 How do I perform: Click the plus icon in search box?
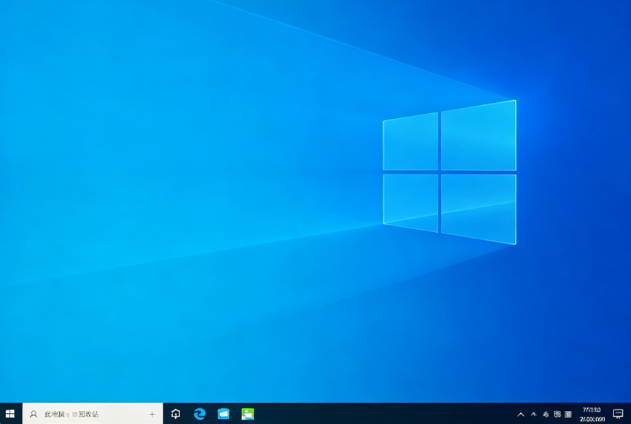152,414
